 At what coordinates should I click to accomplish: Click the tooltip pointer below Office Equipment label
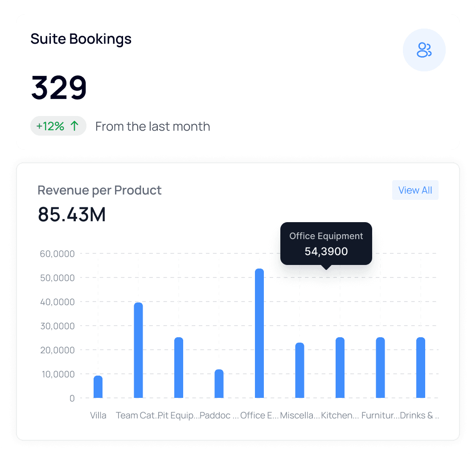click(x=326, y=267)
